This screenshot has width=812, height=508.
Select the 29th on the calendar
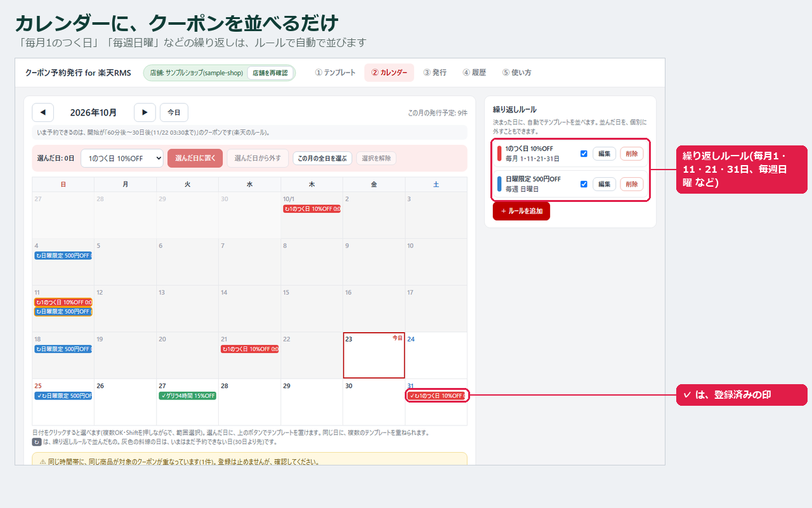(x=311, y=402)
